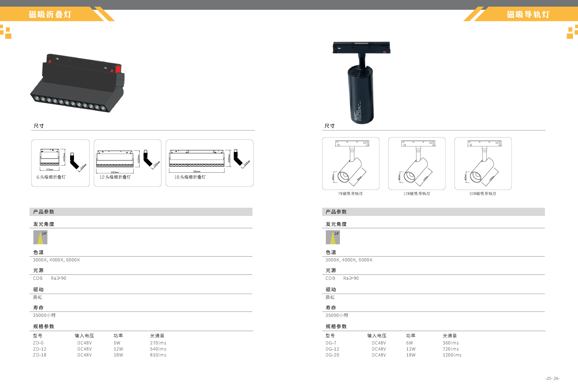The image size is (578, 392).
Task: Select the 7W磁吸导轨灯 caption
Action: 350,193
